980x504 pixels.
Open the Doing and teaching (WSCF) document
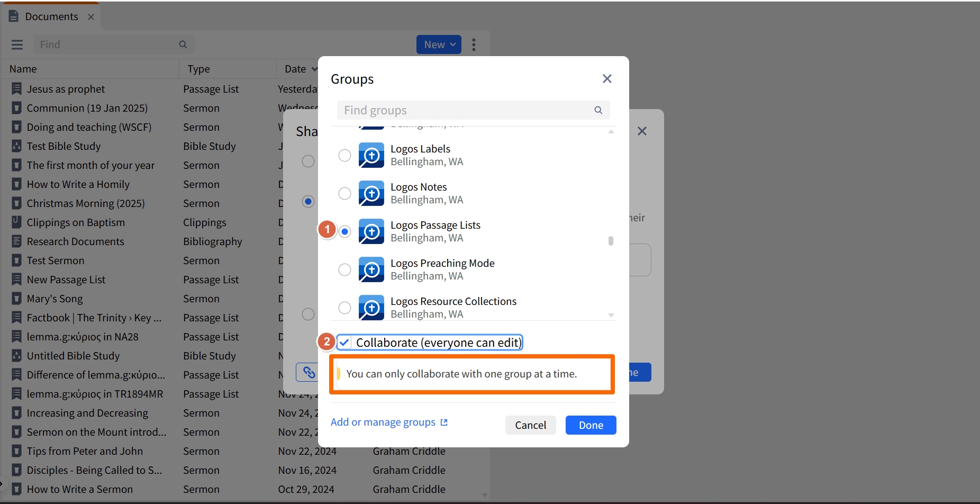pos(89,127)
